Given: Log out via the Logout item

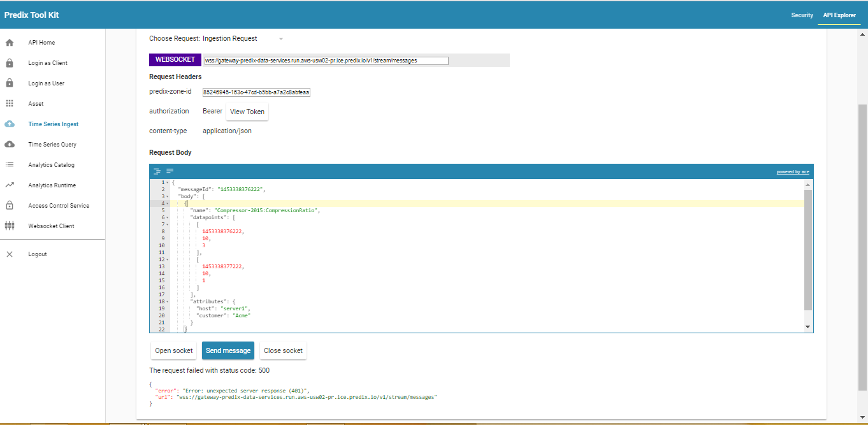Looking at the screenshot, I should click(x=38, y=254).
